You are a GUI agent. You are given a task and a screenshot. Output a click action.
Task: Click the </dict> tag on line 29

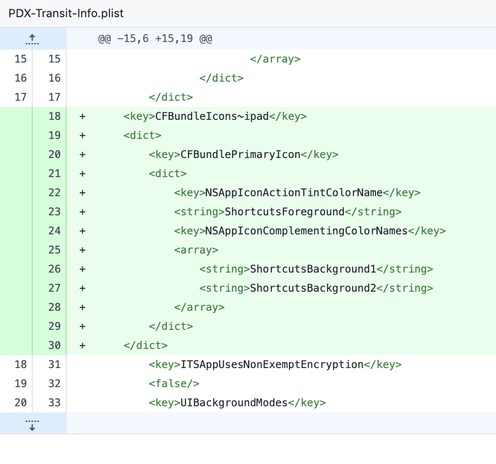(x=171, y=326)
